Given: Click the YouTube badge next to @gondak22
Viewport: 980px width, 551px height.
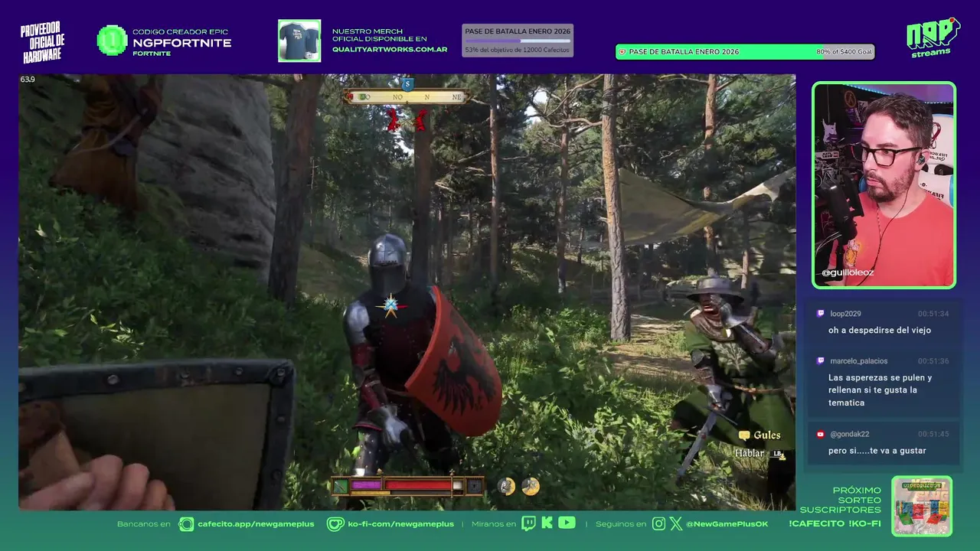Looking at the screenshot, I should tap(821, 434).
